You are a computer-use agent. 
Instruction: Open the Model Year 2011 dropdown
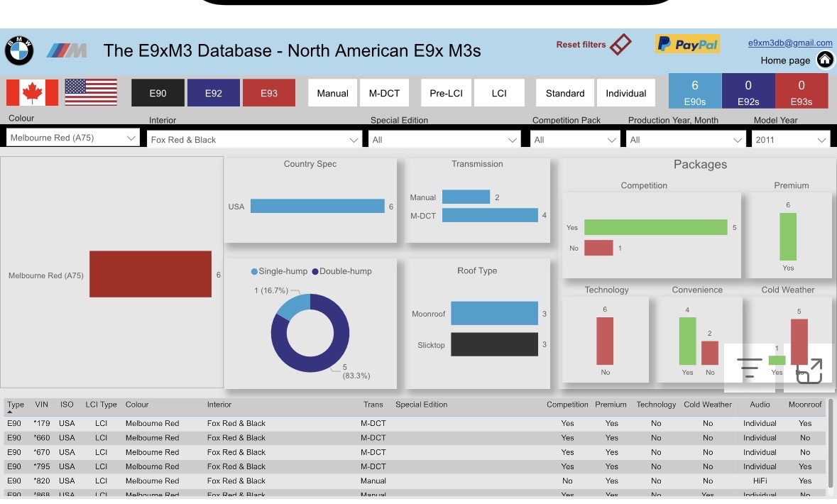click(x=791, y=140)
